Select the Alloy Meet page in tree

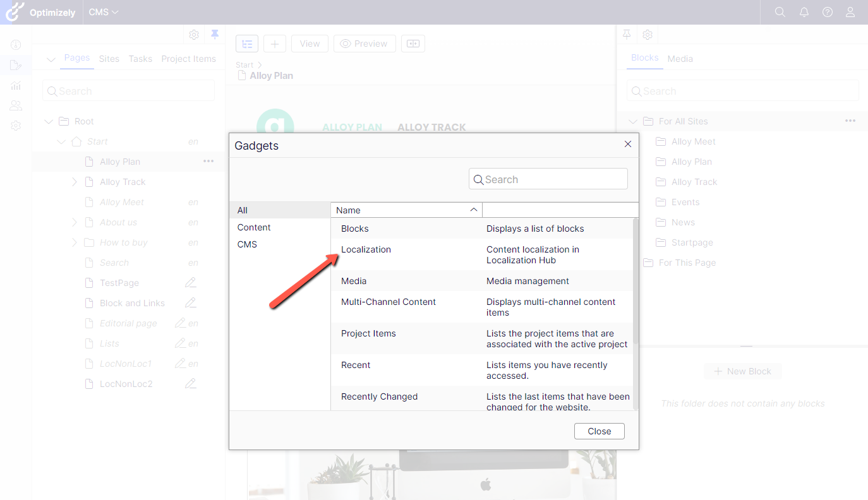[122, 202]
